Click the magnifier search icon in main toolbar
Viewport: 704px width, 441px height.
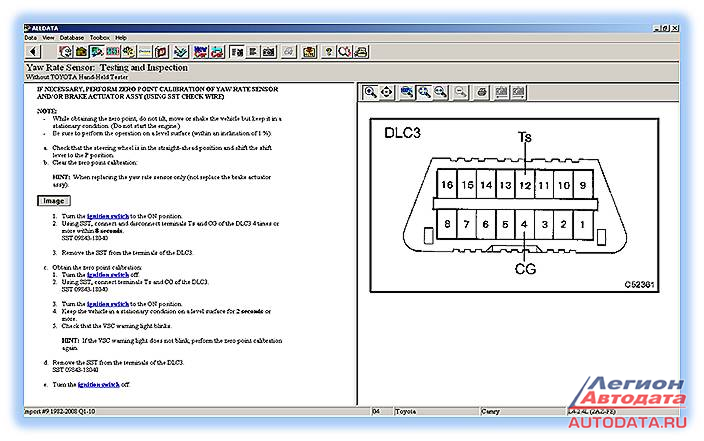click(x=344, y=52)
